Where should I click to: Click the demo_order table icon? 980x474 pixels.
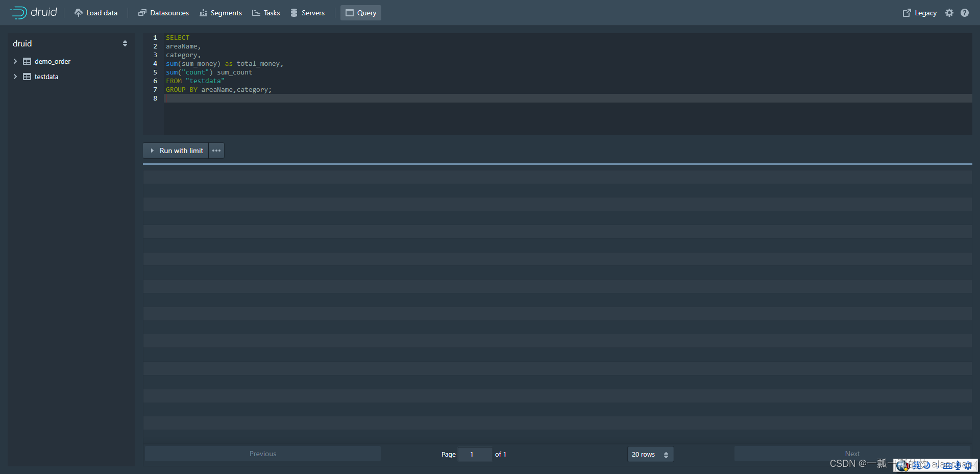[27, 61]
